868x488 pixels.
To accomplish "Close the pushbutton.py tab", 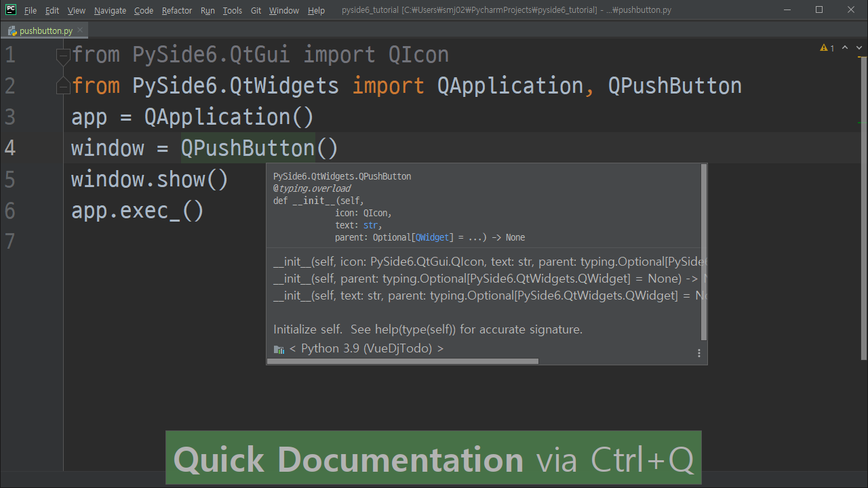I will click(x=81, y=30).
